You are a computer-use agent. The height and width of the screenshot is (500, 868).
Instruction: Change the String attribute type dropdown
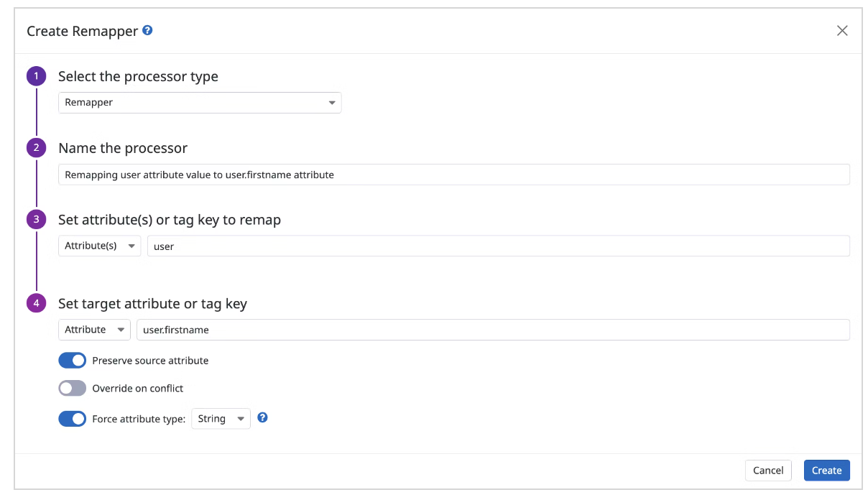pyautogui.click(x=220, y=418)
